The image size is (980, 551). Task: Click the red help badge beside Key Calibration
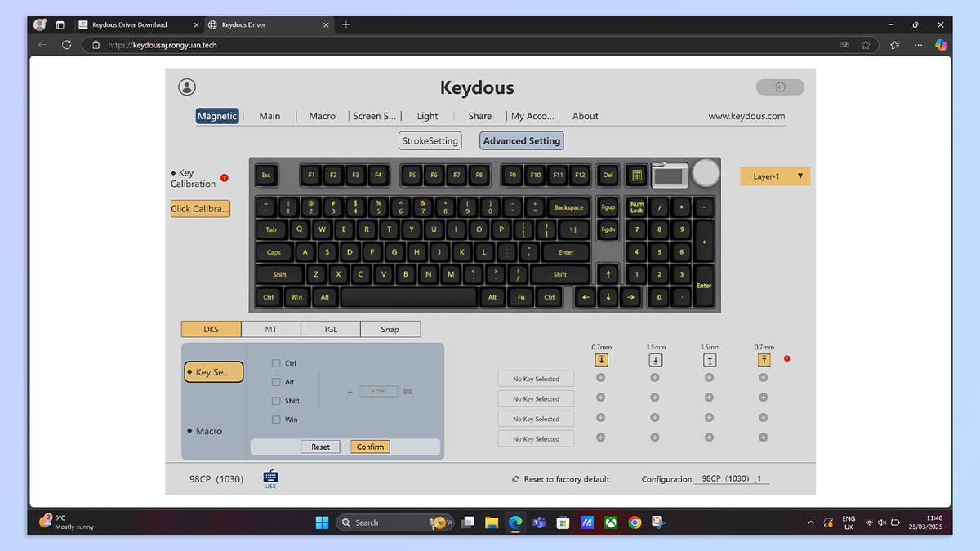click(225, 178)
